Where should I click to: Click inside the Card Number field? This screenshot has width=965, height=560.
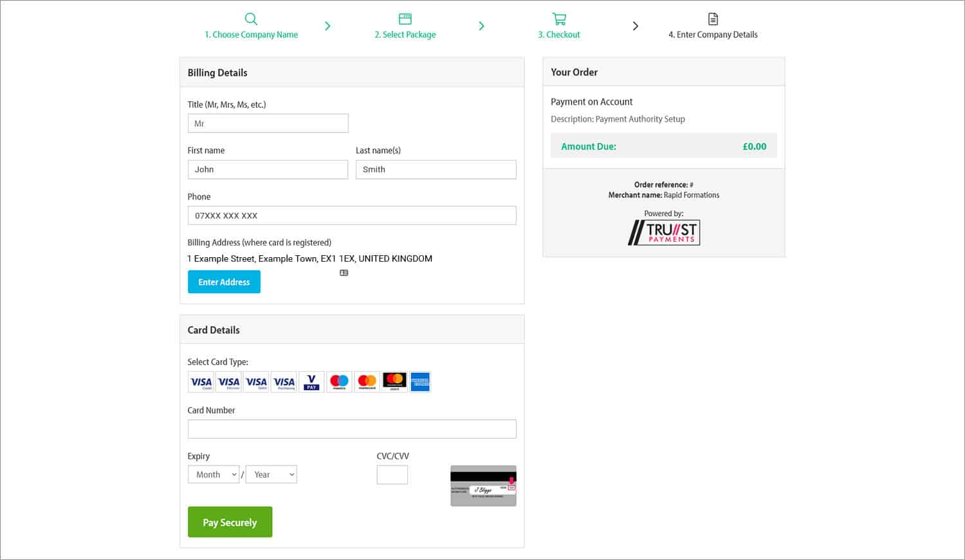pyautogui.click(x=352, y=429)
